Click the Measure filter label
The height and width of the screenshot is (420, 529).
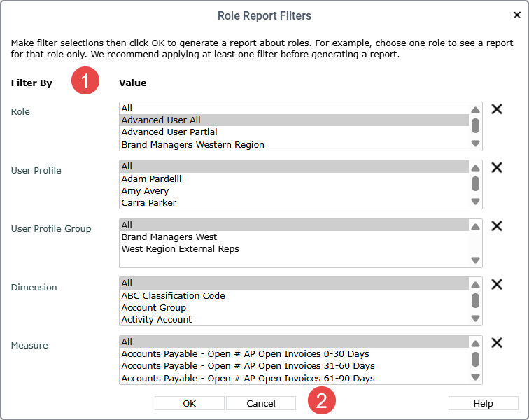(29, 345)
